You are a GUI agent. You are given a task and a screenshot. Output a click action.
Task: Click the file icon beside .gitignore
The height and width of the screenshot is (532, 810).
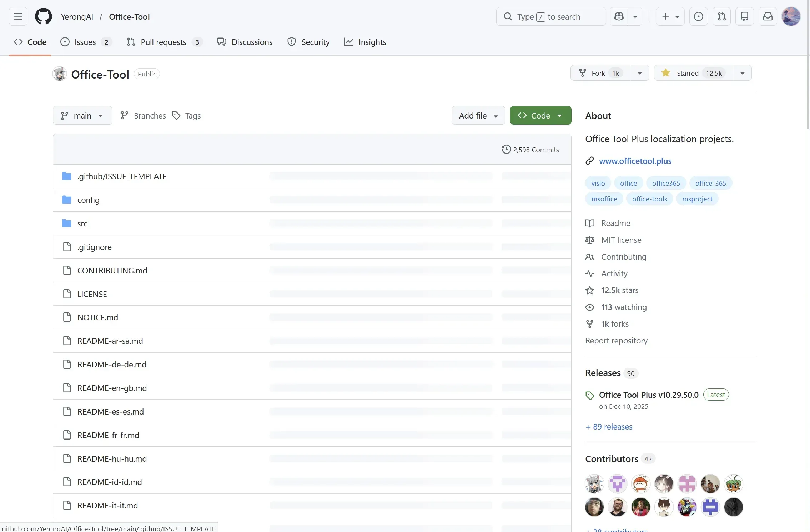coord(67,247)
